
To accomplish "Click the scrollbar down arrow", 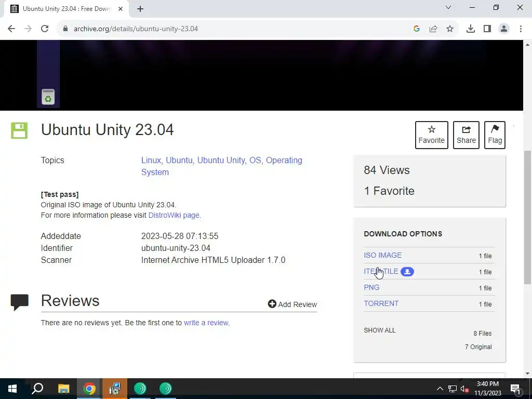I will [x=528, y=374].
